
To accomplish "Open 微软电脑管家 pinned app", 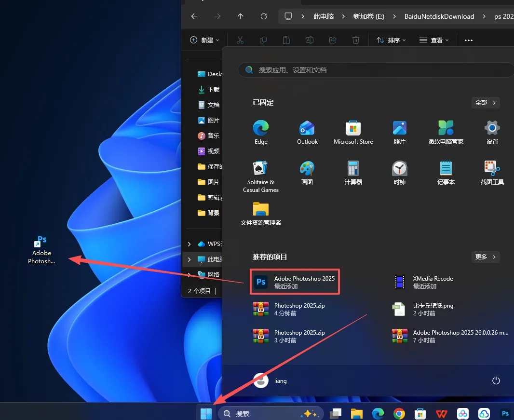I will [x=446, y=133].
